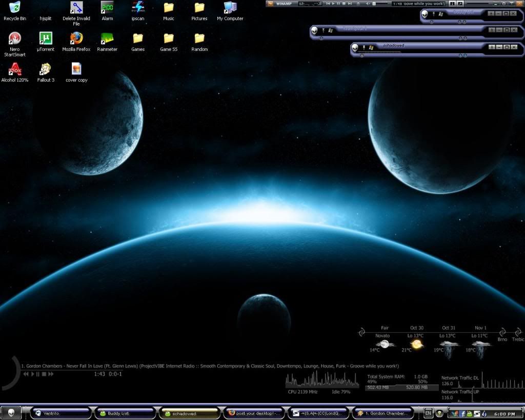The width and height of the screenshot is (525, 420).
Task: Mute via Winamp speaker icon
Action: (368, 4)
